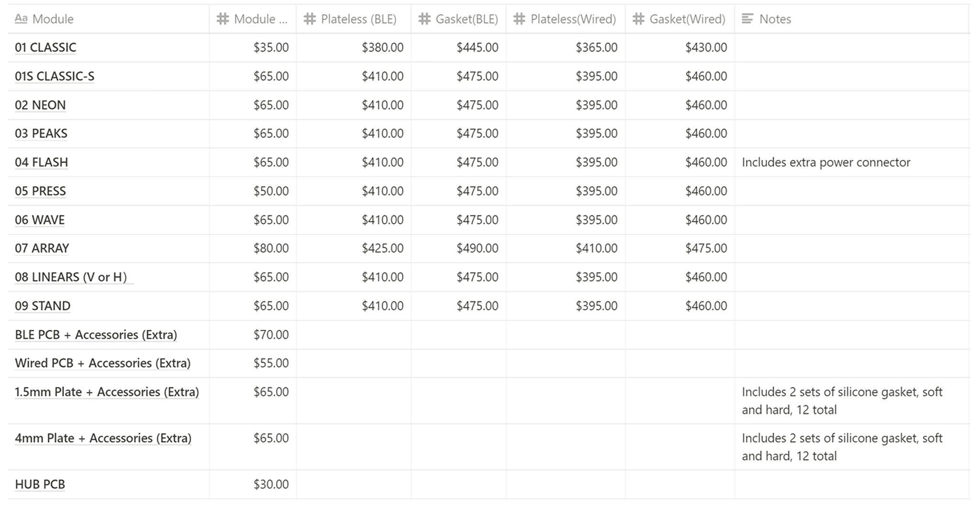This screenshot has width=980, height=506.
Task: Open the Plateless (BLE) column menu
Action: click(x=358, y=19)
